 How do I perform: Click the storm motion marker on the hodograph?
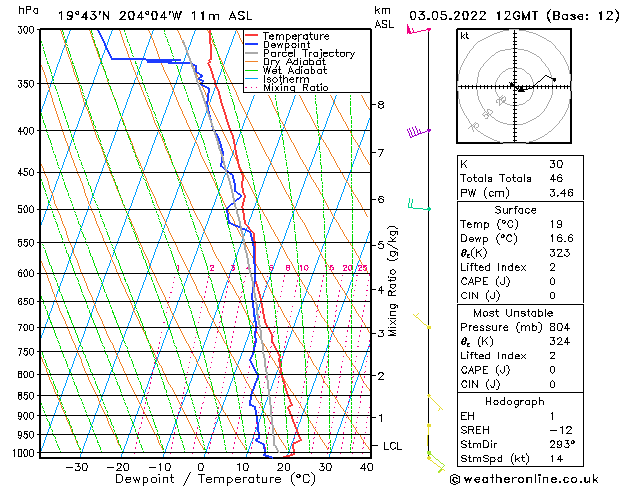click(521, 89)
